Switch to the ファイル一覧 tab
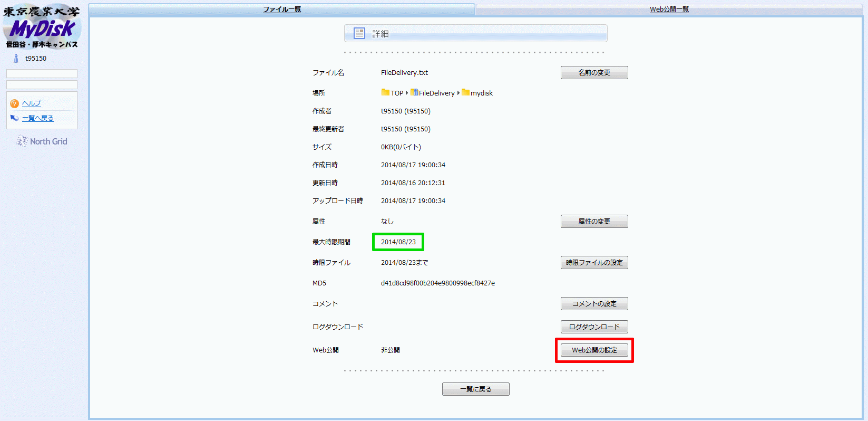The width and height of the screenshot is (868, 421). 282,9
